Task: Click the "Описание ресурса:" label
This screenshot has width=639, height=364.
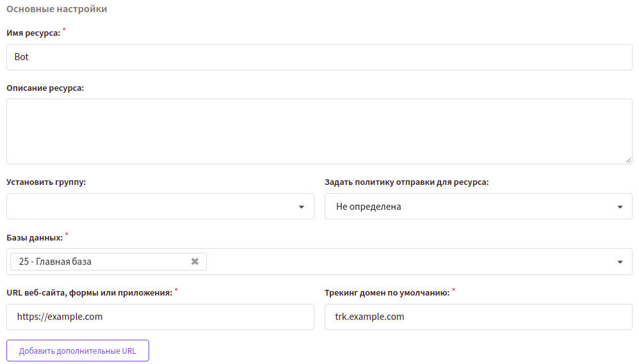Action: tap(45, 88)
